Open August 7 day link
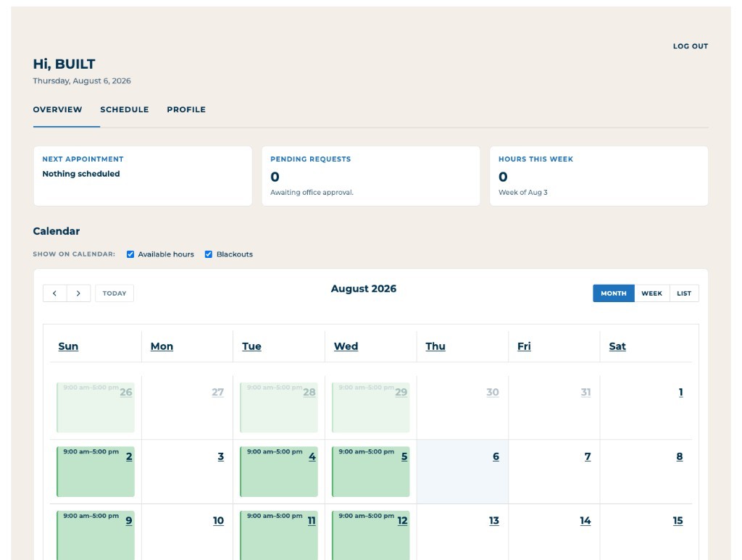 [x=588, y=456]
